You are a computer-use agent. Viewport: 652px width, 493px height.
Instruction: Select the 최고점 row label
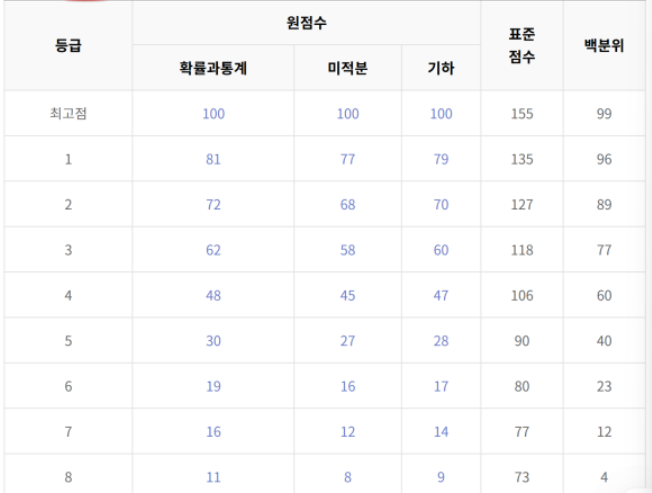click(x=68, y=113)
